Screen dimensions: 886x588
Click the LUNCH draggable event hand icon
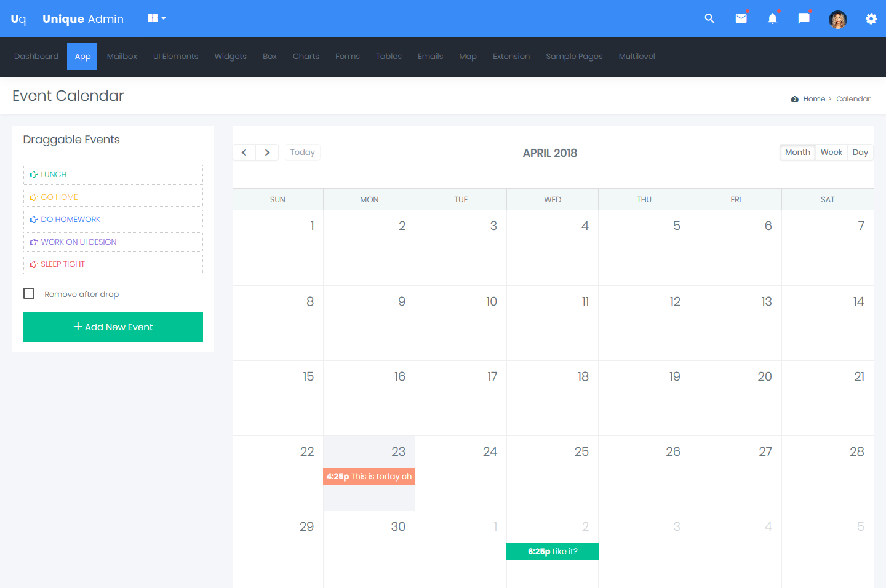34,174
